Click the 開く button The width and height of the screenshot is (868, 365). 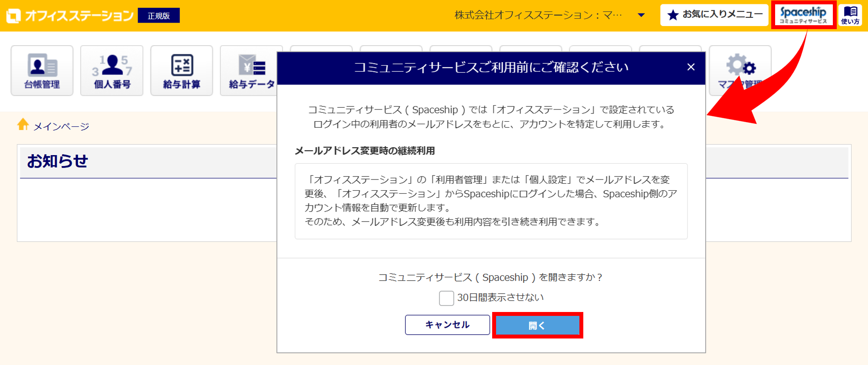pyautogui.click(x=537, y=325)
